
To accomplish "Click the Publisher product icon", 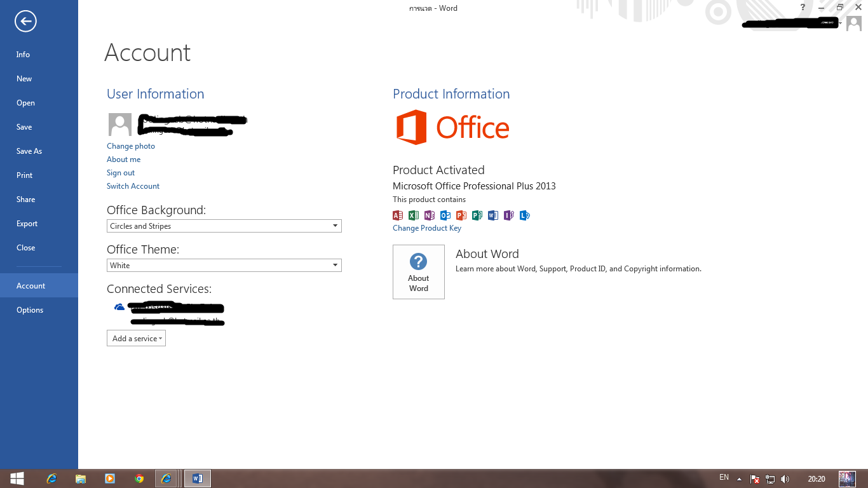I will 477,215.
